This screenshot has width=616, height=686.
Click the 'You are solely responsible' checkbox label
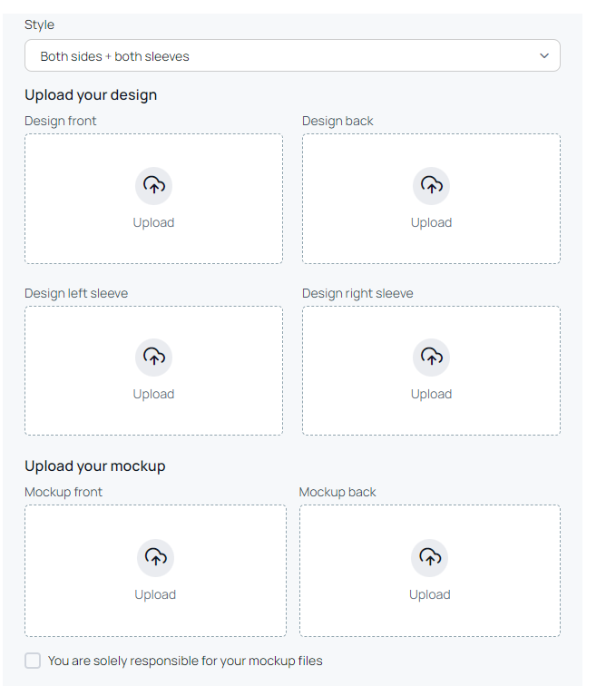click(x=185, y=661)
